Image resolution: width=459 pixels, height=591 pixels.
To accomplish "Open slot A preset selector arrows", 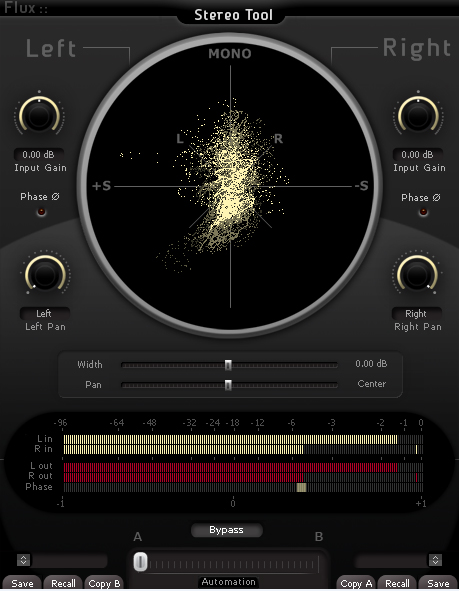I will click(23, 560).
